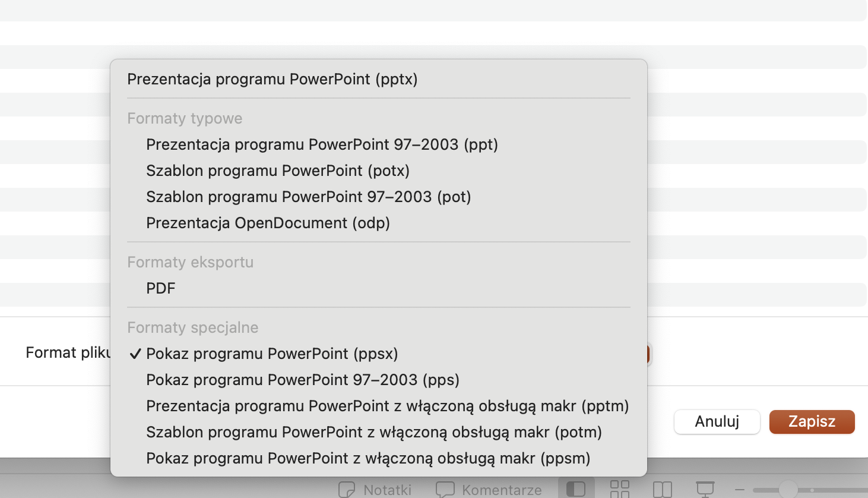Click the Anuluj button
The image size is (868, 498).
coord(717,421)
